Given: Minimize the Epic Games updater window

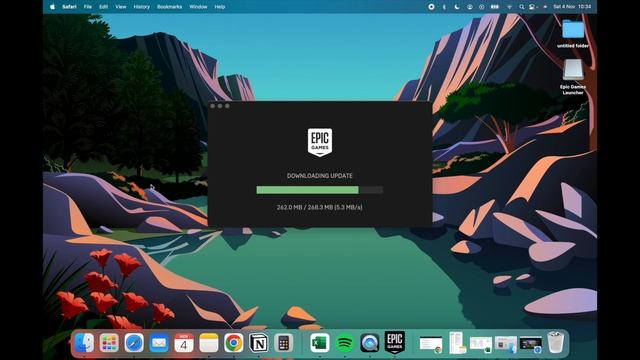Looking at the screenshot, I should pyautogui.click(x=220, y=106).
